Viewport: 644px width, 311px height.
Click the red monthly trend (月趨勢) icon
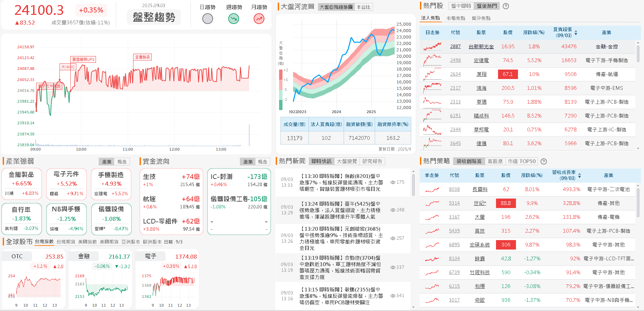259,19
